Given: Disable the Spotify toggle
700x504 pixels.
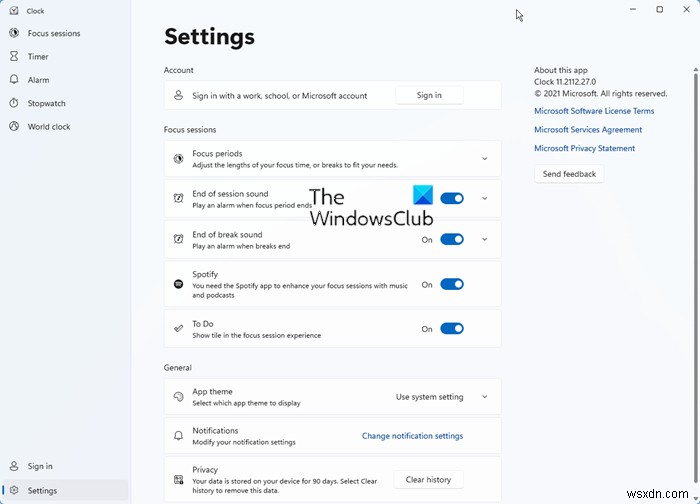Looking at the screenshot, I should point(452,284).
